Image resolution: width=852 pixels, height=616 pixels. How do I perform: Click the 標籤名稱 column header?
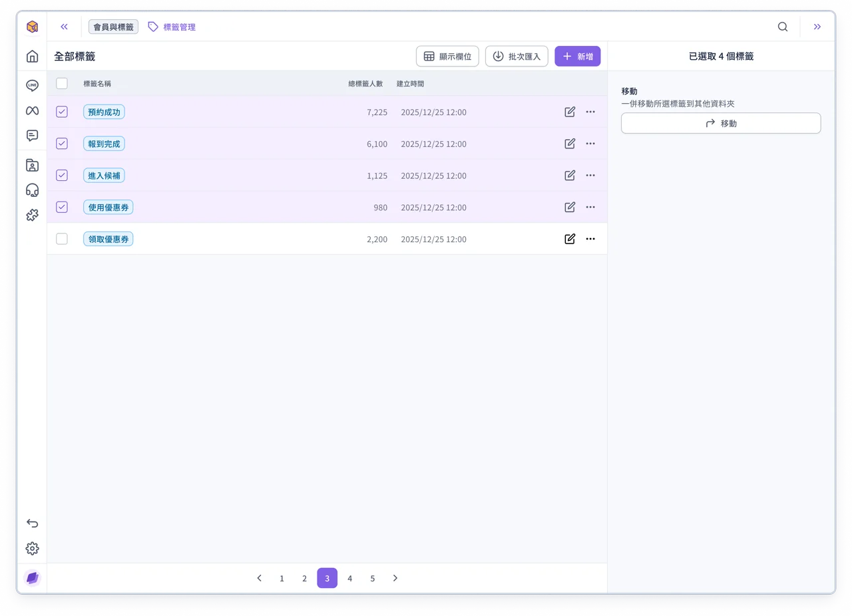coord(97,84)
